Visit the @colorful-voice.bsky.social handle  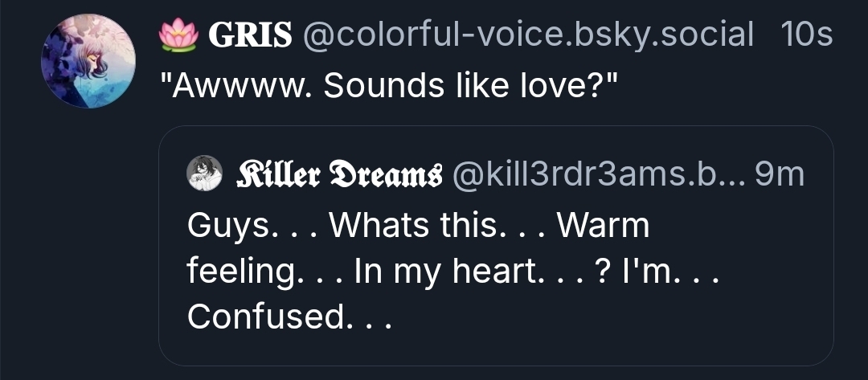click(527, 35)
